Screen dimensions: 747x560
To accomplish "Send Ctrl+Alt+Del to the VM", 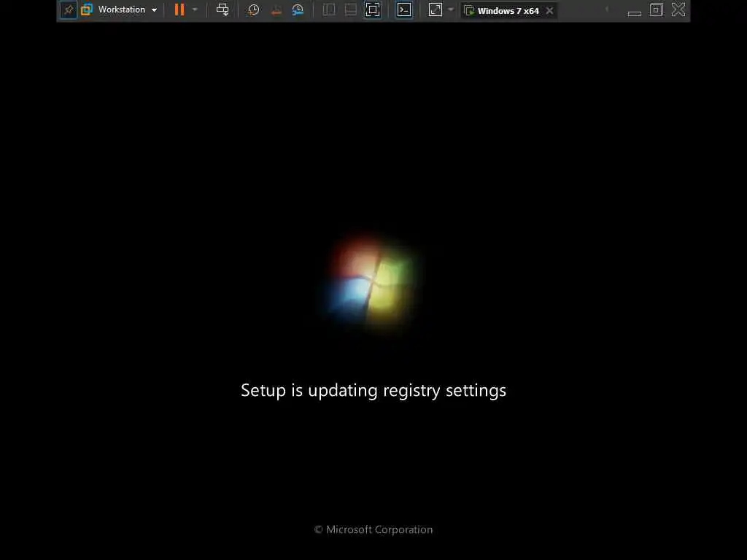I will [x=222, y=9].
